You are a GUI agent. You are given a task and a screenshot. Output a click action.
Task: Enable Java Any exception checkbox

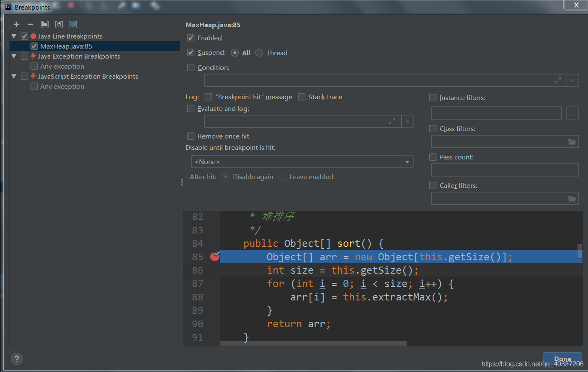(34, 66)
